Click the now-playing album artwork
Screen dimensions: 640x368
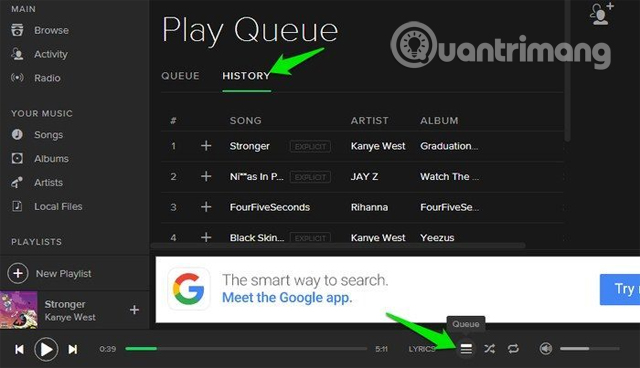coord(19,310)
